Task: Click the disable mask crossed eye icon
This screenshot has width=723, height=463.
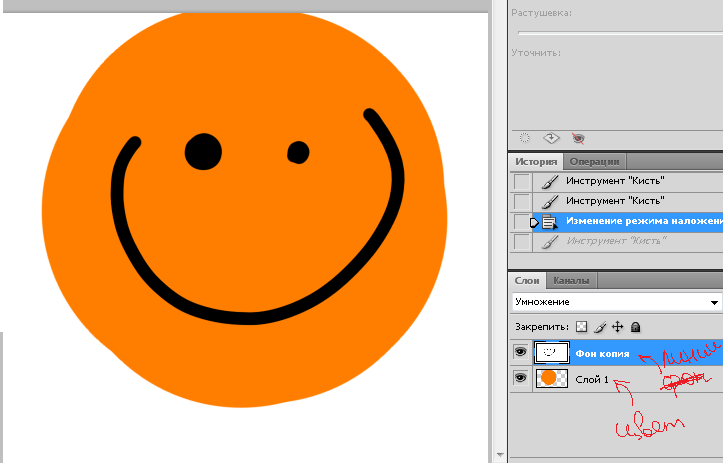Action: (x=577, y=138)
